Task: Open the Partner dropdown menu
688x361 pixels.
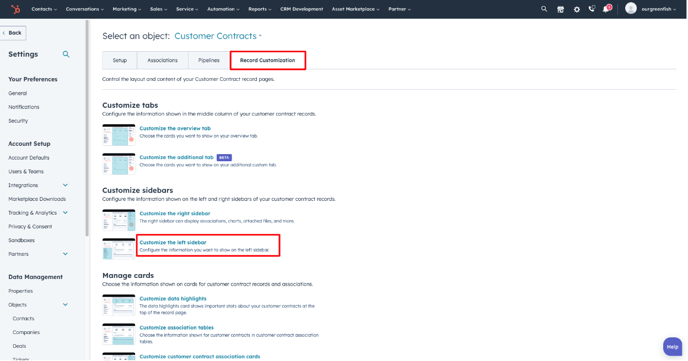Action: (x=399, y=9)
